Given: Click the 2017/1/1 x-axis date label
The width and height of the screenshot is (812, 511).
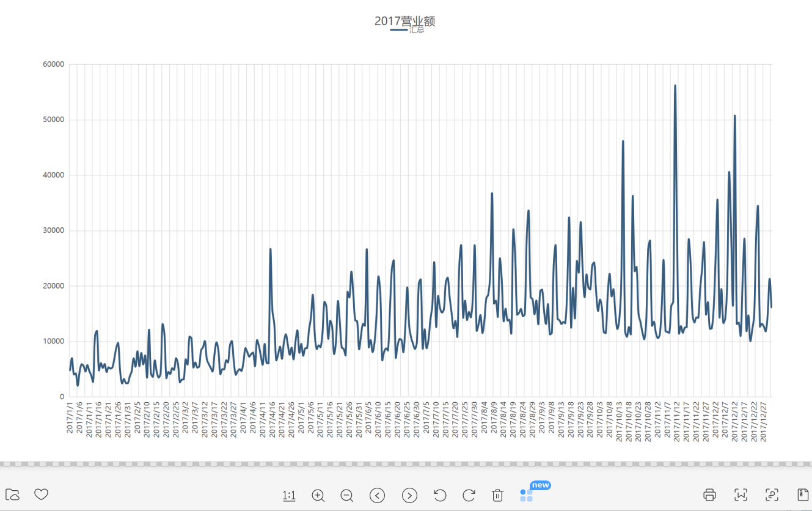Looking at the screenshot, I should pyautogui.click(x=70, y=417).
